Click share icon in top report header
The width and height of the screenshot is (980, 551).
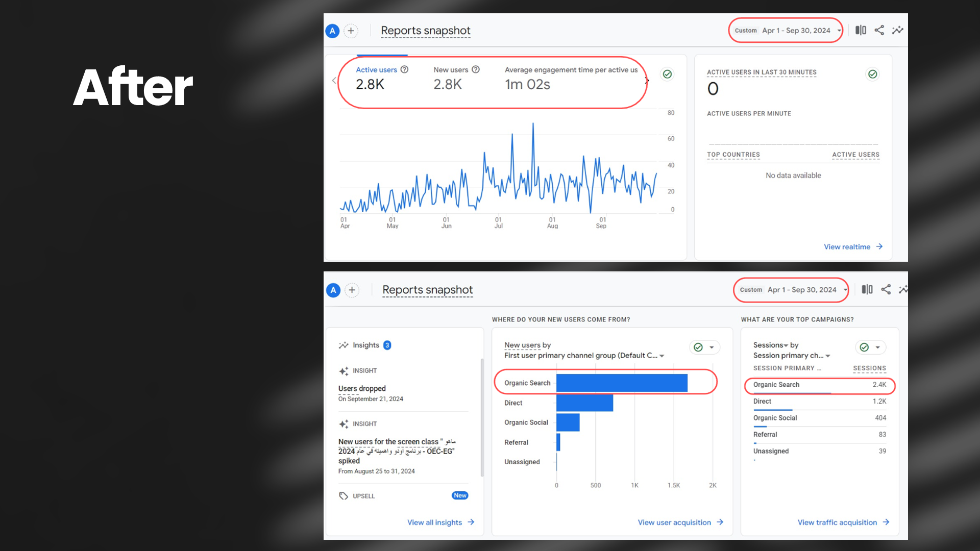(879, 30)
